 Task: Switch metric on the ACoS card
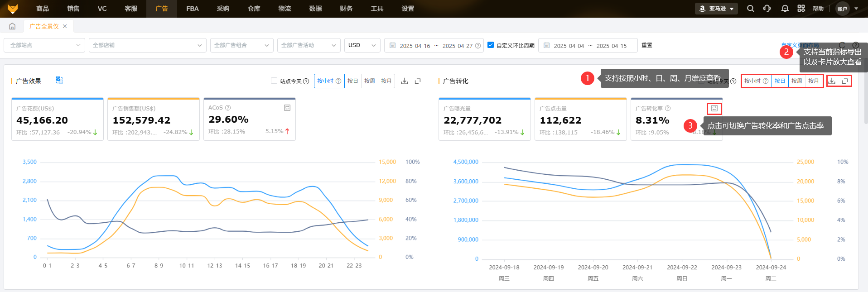tap(287, 108)
